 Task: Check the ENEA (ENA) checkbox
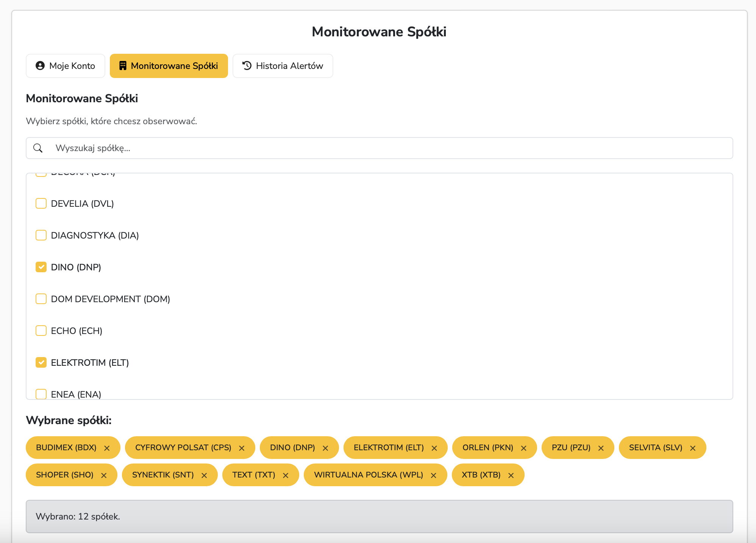(41, 394)
